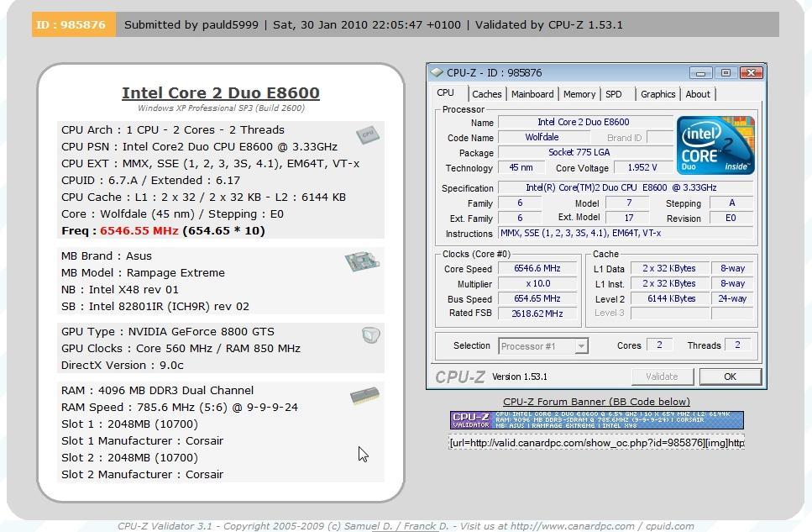Open the Memory tab
This screenshot has height=532, width=812.
coord(579,94)
